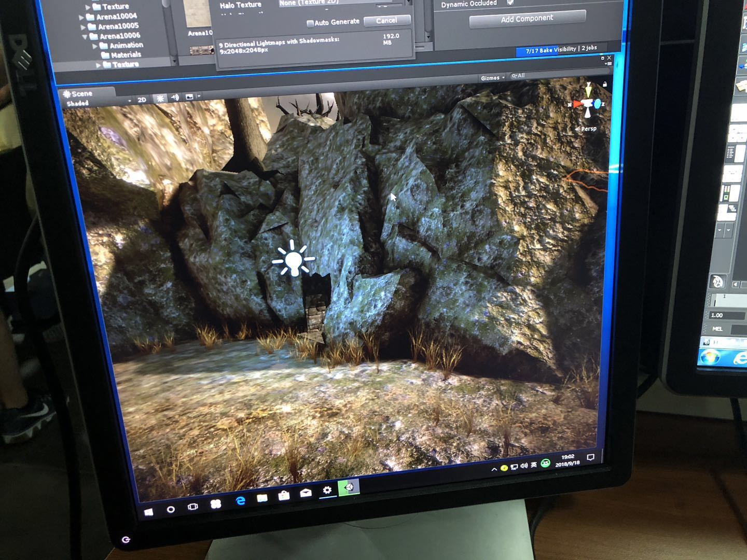Open the Shaded draw mode dropdown
This screenshot has width=747, height=560.
(98, 103)
